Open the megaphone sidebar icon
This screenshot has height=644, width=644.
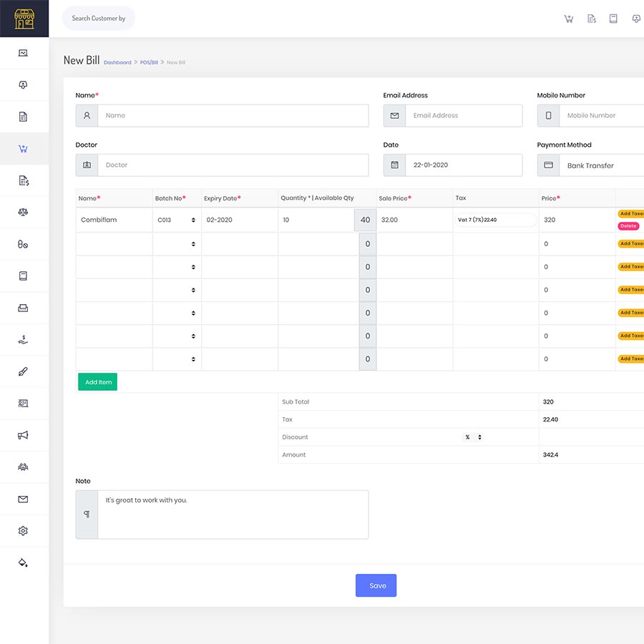pyautogui.click(x=23, y=435)
